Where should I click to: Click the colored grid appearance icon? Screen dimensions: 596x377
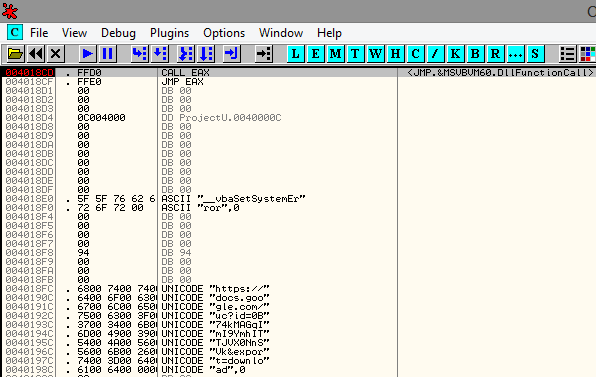[x=587, y=54]
